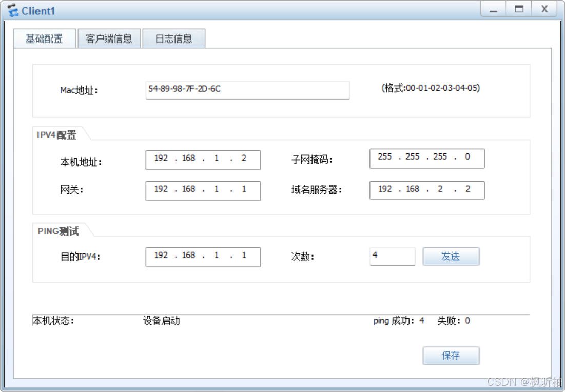Open the 日志信息 tab
Screen dimensions: 565x392
click(173, 38)
